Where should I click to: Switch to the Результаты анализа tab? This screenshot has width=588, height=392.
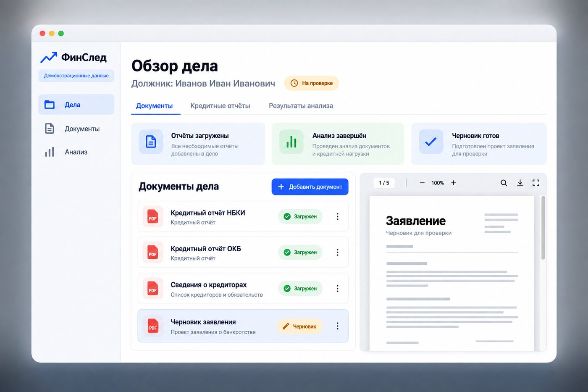(x=301, y=106)
